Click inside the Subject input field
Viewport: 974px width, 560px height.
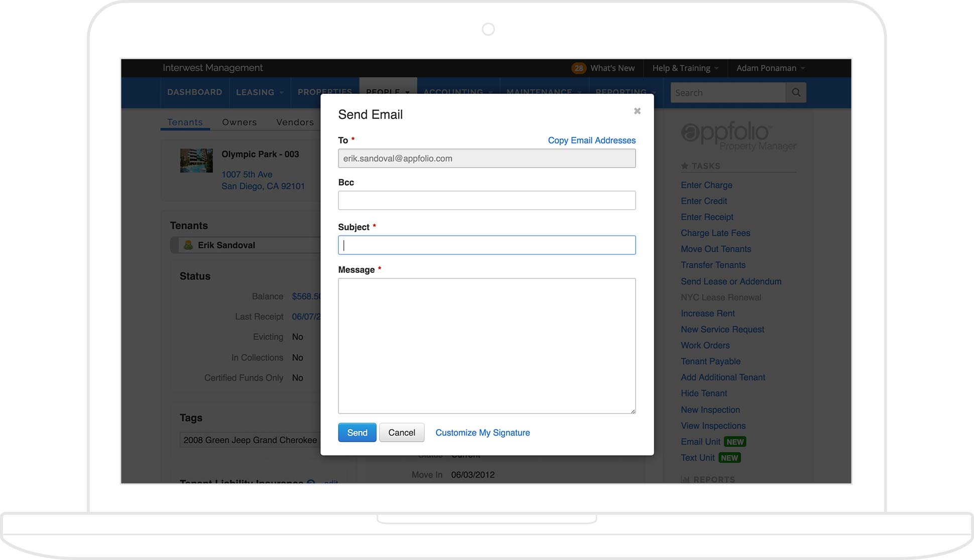click(486, 245)
